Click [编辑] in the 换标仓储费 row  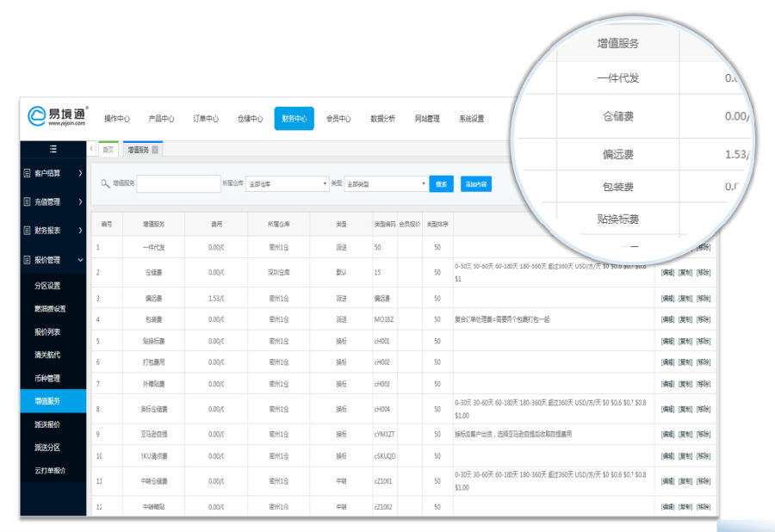tap(667, 409)
